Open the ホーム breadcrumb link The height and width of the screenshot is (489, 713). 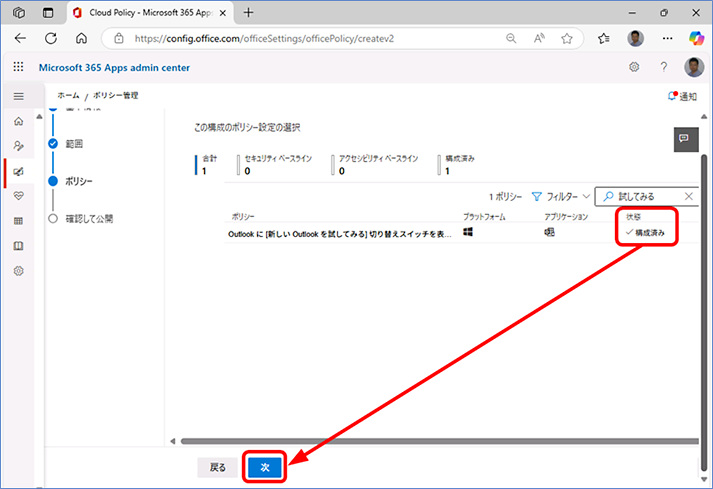click(69, 96)
